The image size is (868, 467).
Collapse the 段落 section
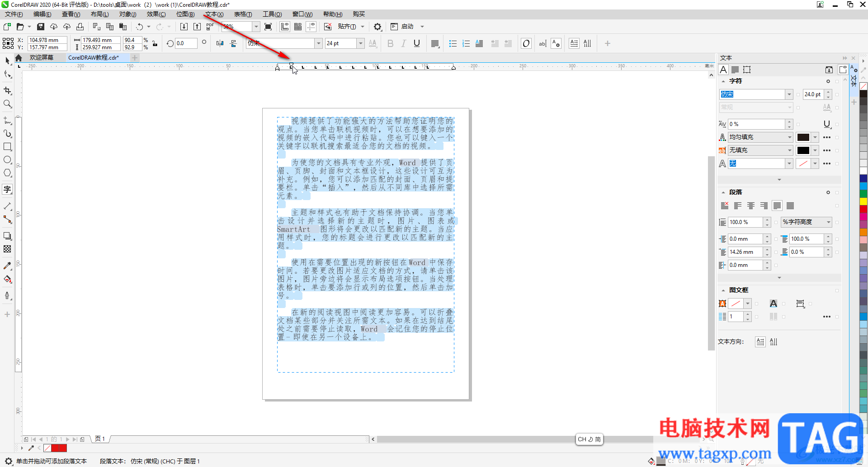point(723,192)
